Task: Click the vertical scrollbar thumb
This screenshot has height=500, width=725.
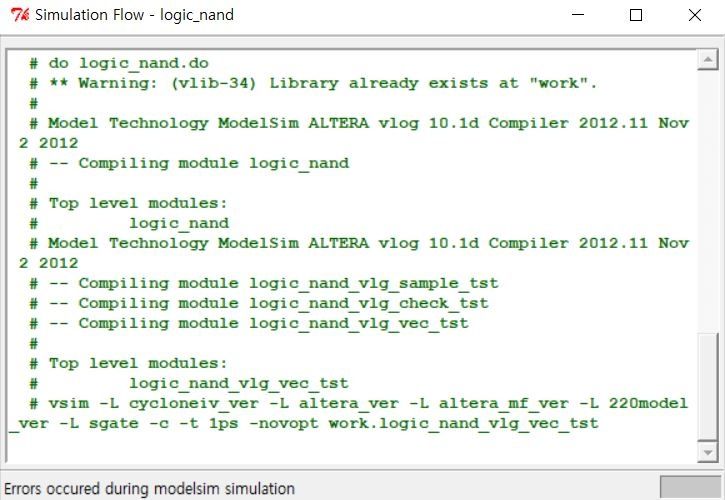Action: click(x=707, y=387)
